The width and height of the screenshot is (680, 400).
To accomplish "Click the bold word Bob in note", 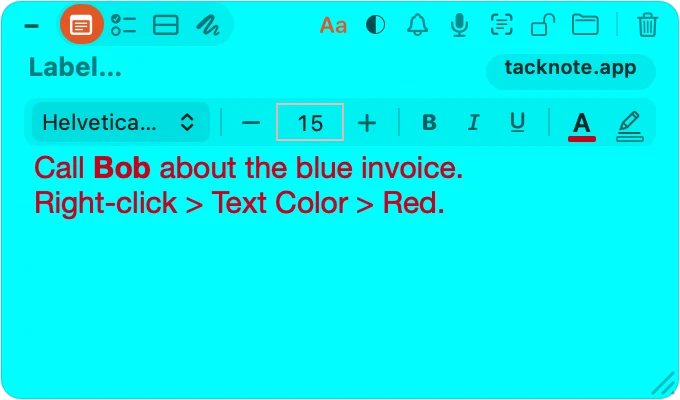I will point(122,168).
